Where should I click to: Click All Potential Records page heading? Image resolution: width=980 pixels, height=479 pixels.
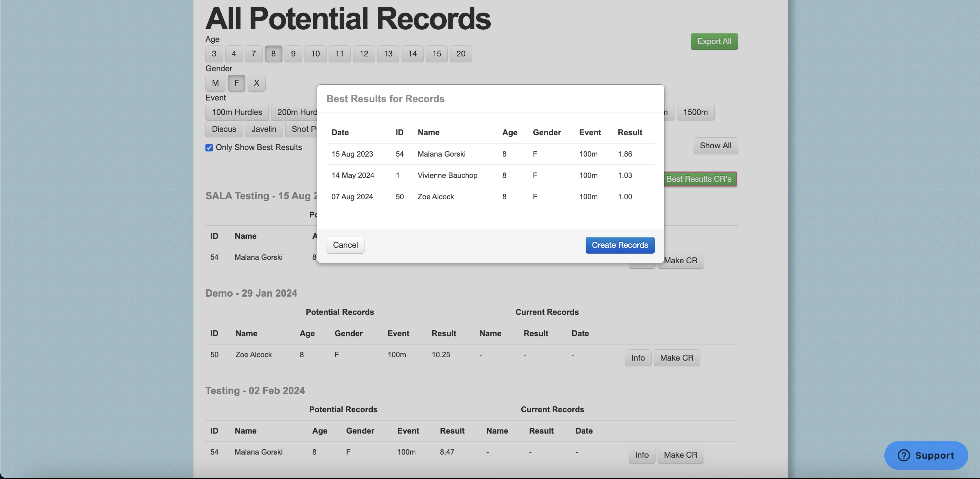[348, 18]
